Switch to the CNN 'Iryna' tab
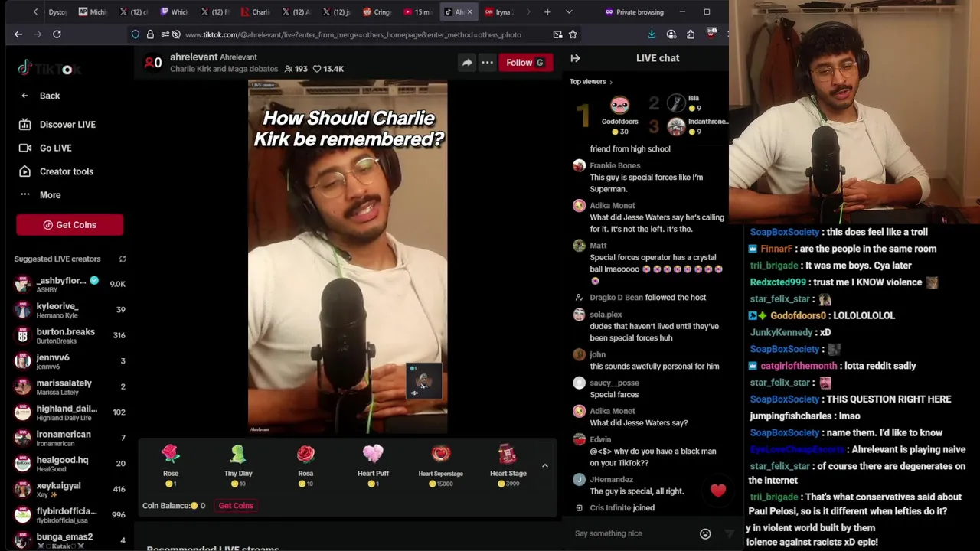980x551 pixels. coord(498,12)
